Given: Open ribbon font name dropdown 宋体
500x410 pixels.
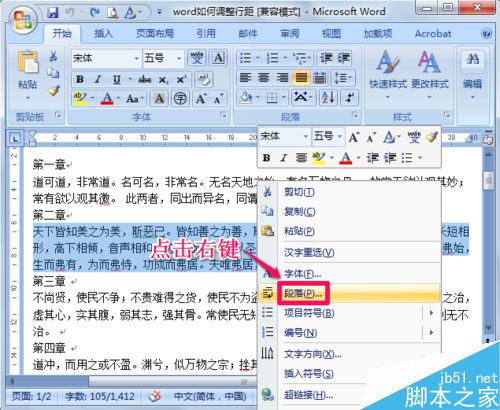Looking at the screenshot, I should [136, 58].
